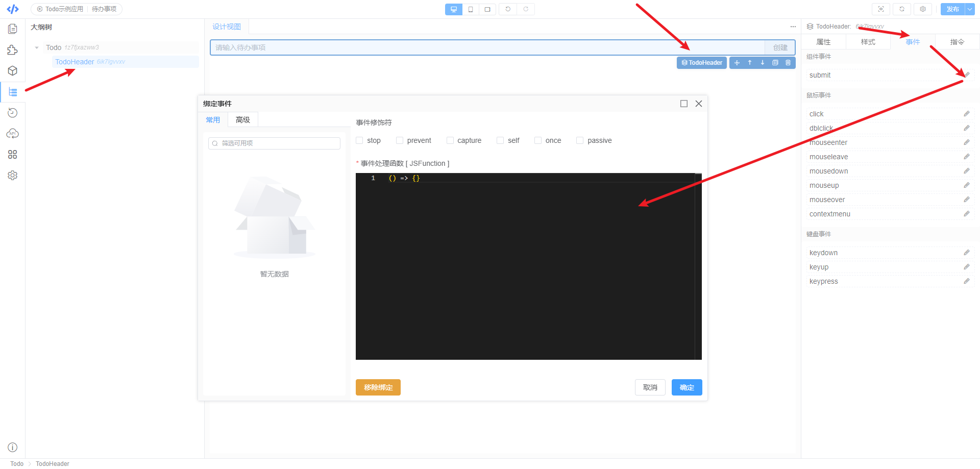The width and height of the screenshot is (980, 469).
Task: Switch to mobile phone preview mode
Action: (471, 9)
